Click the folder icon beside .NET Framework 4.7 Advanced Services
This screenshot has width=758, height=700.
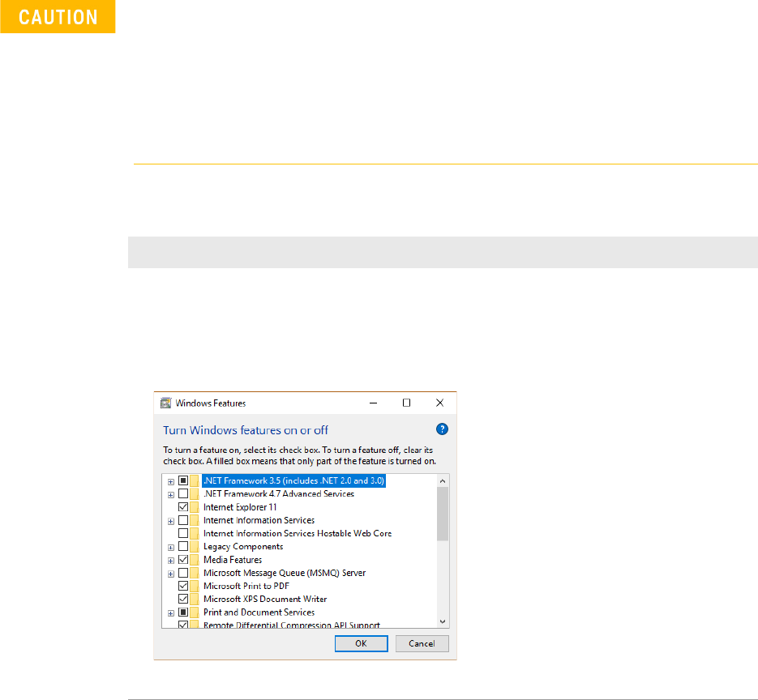195,493
